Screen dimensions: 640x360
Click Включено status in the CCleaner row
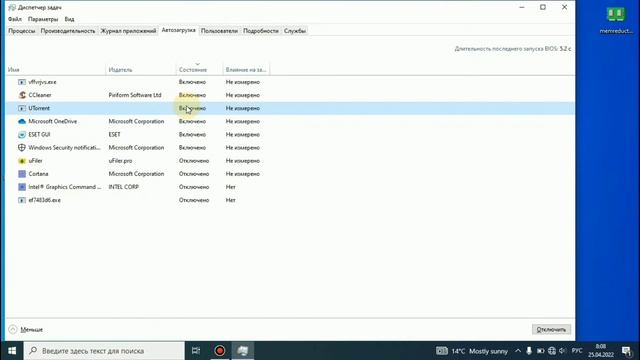point(192,95)
